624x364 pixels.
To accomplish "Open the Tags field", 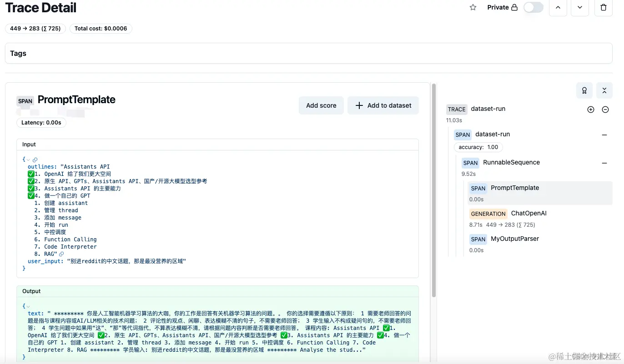I will pyautogui.click(x=308, y=53).
